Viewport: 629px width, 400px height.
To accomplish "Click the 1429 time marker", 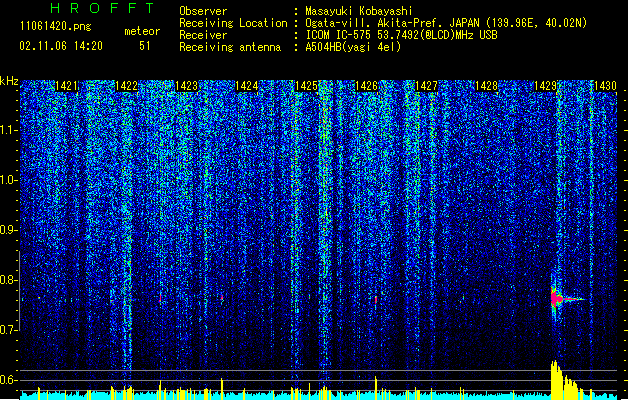I will point(546,86).
